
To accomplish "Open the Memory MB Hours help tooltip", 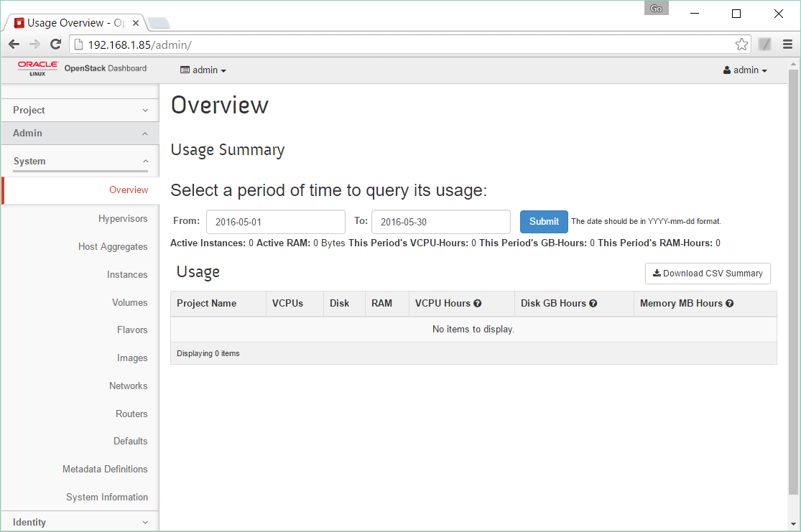I will [x=730, y=304].
